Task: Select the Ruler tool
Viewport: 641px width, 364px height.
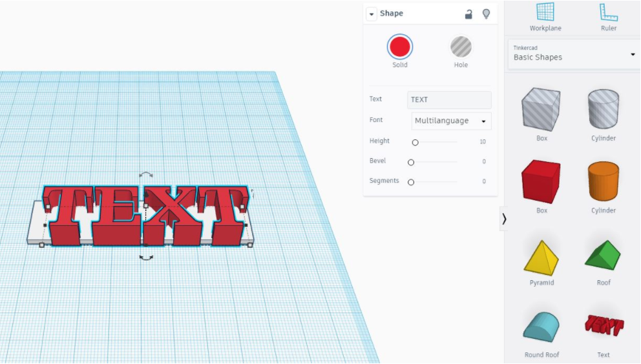Action: tap(608, 17)
